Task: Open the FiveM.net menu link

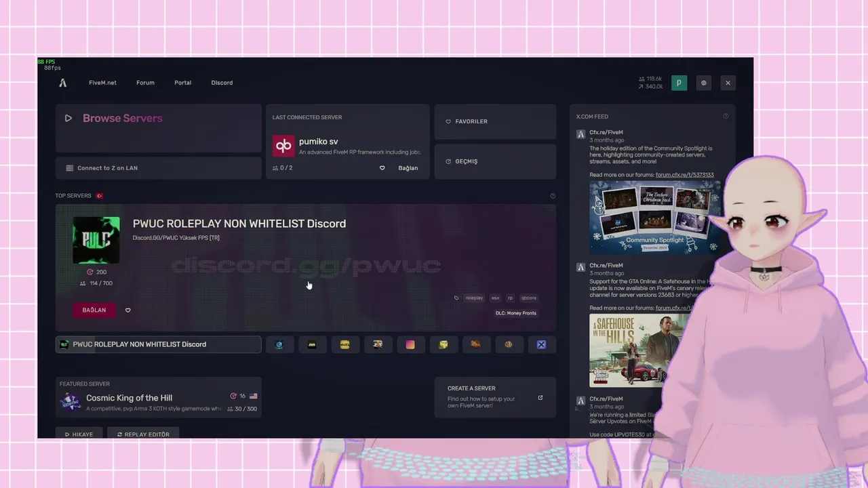Action: click(x=102, y=83)
